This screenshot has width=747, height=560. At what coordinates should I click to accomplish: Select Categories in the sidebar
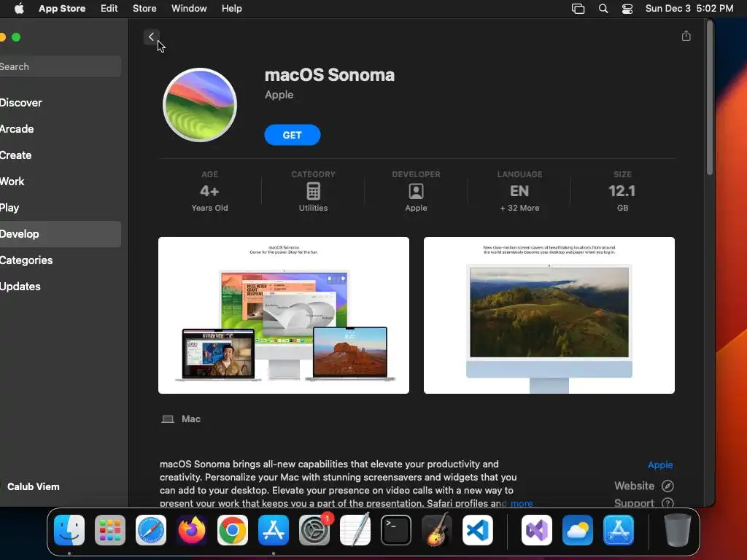coord(61,260)
